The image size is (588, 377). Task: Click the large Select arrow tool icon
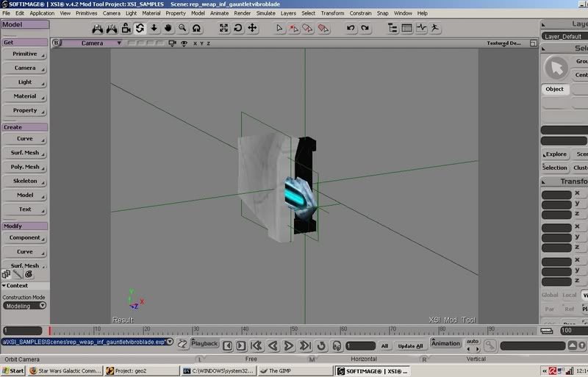[x=556, y=68]
